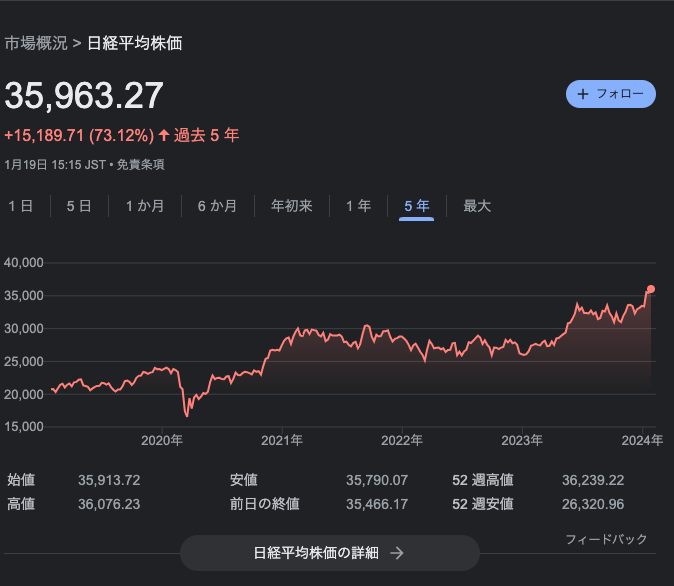Click the 20,000 y-axis label
The image size is (674, 586).
24,394
